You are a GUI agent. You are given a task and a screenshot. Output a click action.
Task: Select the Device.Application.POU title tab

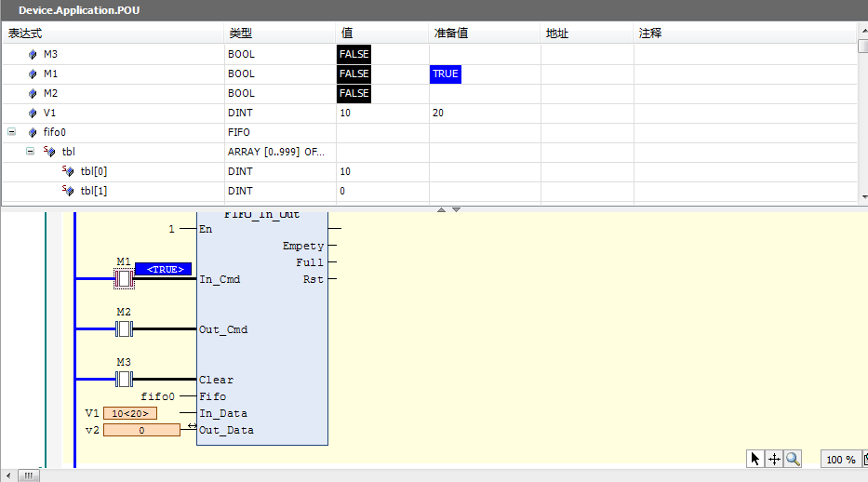point(79,10)
